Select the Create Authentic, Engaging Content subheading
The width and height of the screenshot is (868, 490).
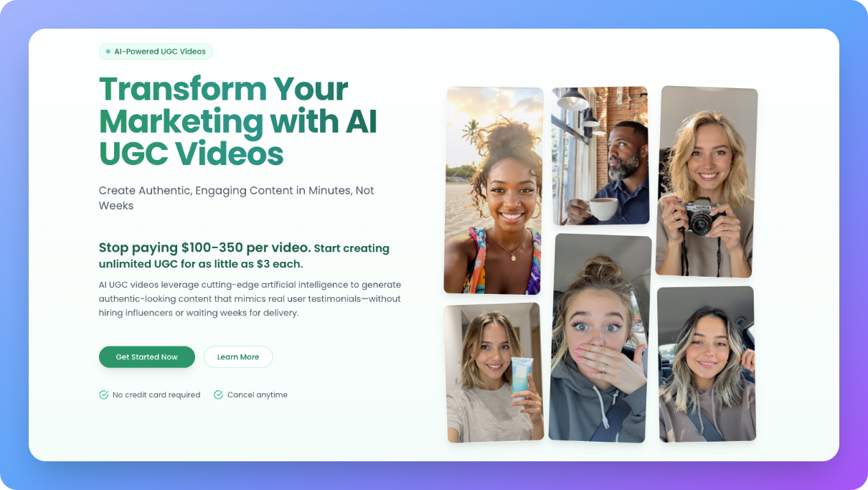pos(237,197)
